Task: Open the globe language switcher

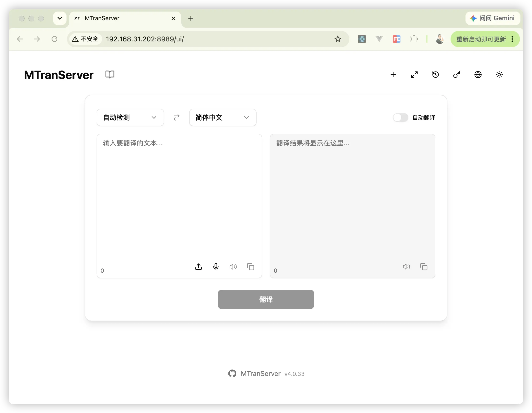Action: pyautogui.click(x=478, y=75)
